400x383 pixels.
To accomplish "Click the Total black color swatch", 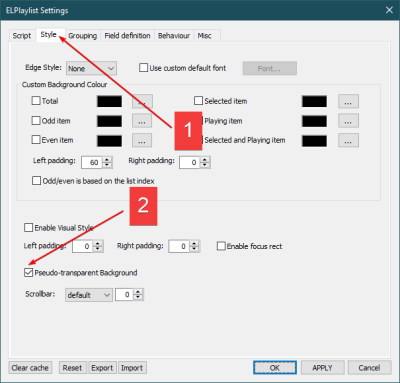I will 109,101.
